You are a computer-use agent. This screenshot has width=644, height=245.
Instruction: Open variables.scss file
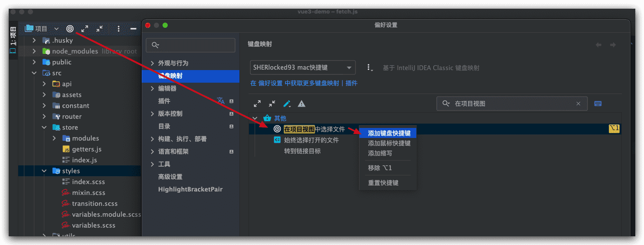coord(93,225)
